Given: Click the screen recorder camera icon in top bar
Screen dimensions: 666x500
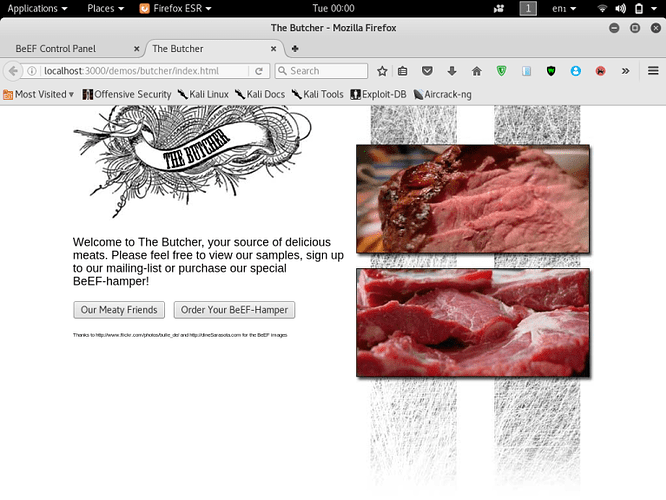Looking at the screenshot, I should point(498,8).
